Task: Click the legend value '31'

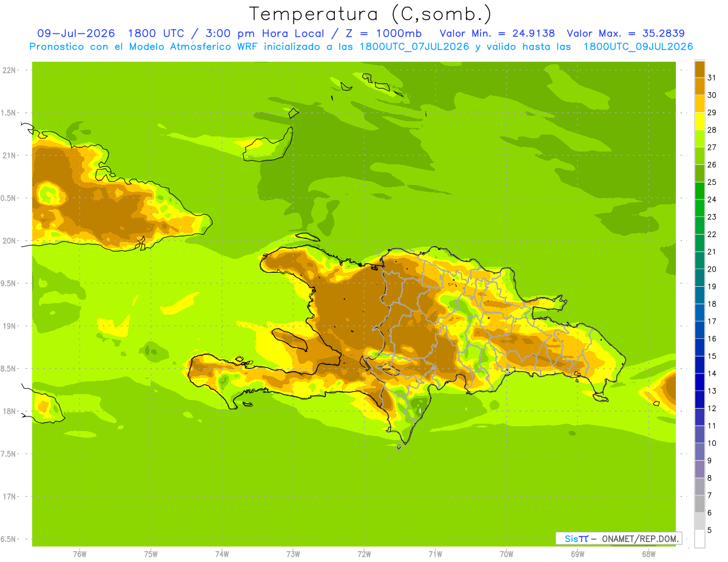Action: tap(712, 78)
